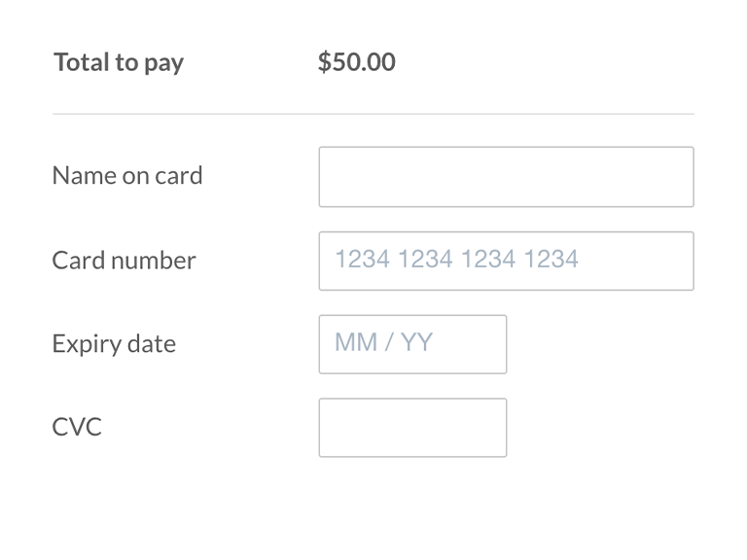This screenshot has height=560, width=747.
Task: Click the Expiry date input field
Action: point(412,344)
